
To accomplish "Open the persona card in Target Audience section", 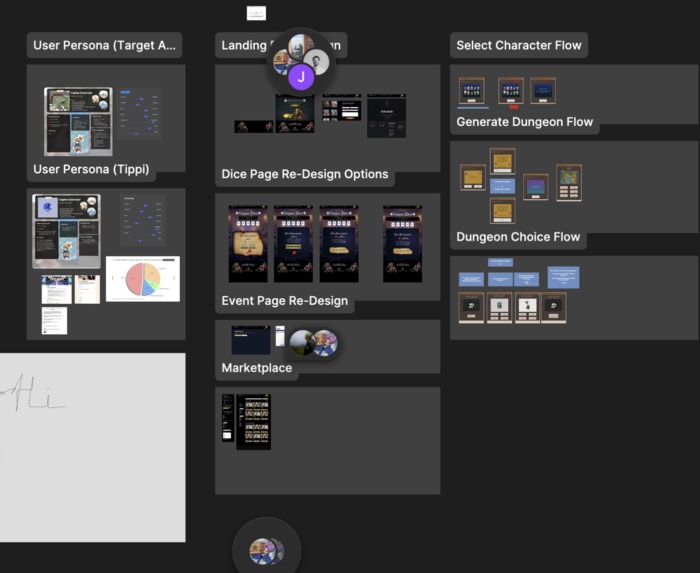I will tap(78, 121).
